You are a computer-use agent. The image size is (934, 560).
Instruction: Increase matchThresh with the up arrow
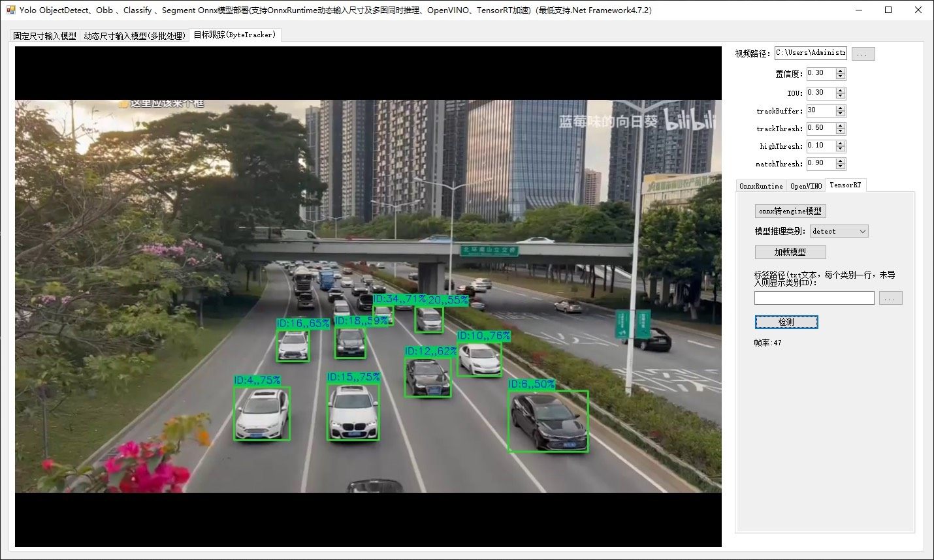click(841, 161)
